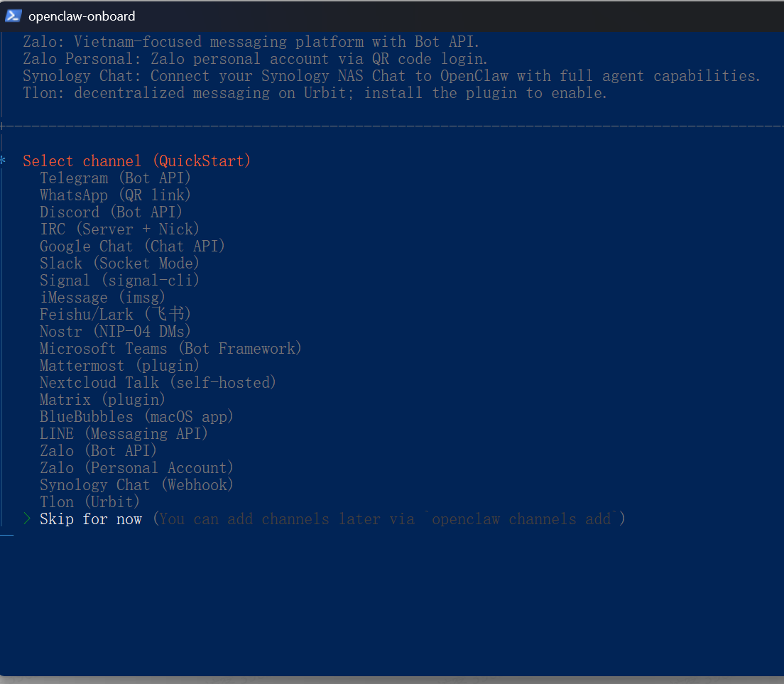Select the Telegram (Bot API) channel
The height and width of the screenshot is (684, 784).
pos(115,178)
